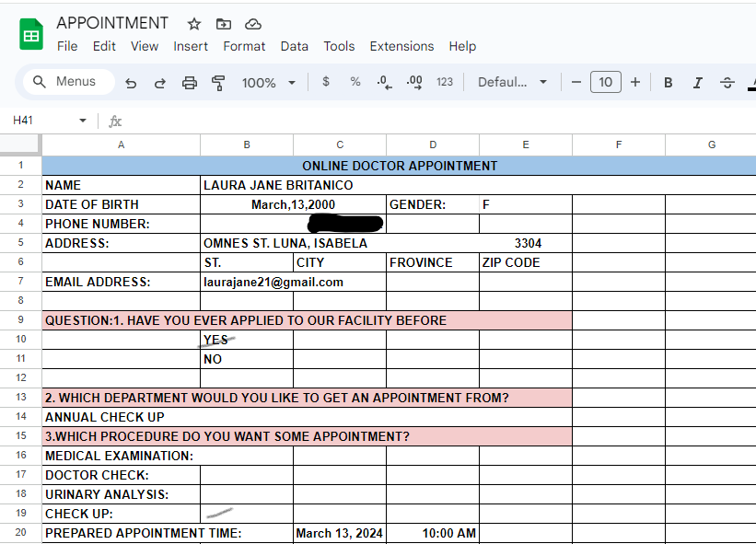Open the View menu

coord(145,46)
